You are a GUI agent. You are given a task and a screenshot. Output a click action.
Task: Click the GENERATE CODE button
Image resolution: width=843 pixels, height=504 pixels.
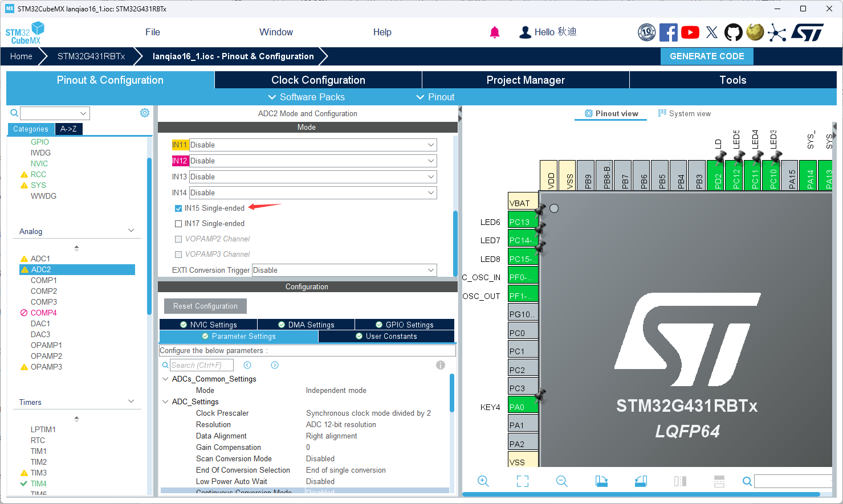point(707,56)
